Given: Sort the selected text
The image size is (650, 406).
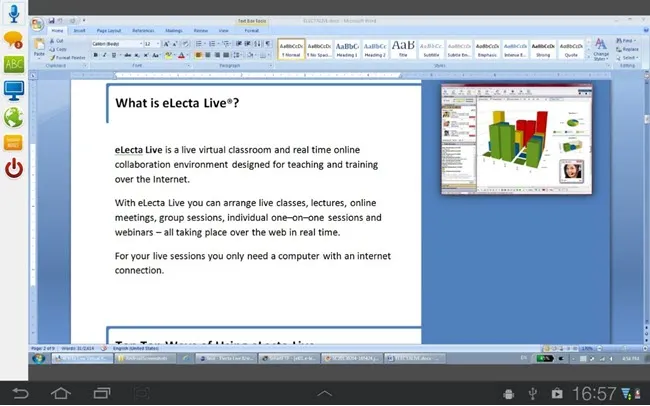Looking at the screenshot, I should [258, 44].
